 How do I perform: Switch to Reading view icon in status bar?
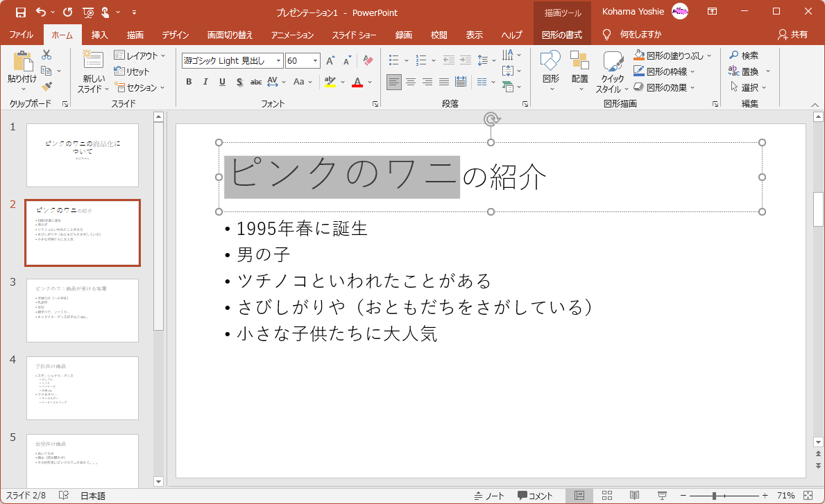pos(634,496)
